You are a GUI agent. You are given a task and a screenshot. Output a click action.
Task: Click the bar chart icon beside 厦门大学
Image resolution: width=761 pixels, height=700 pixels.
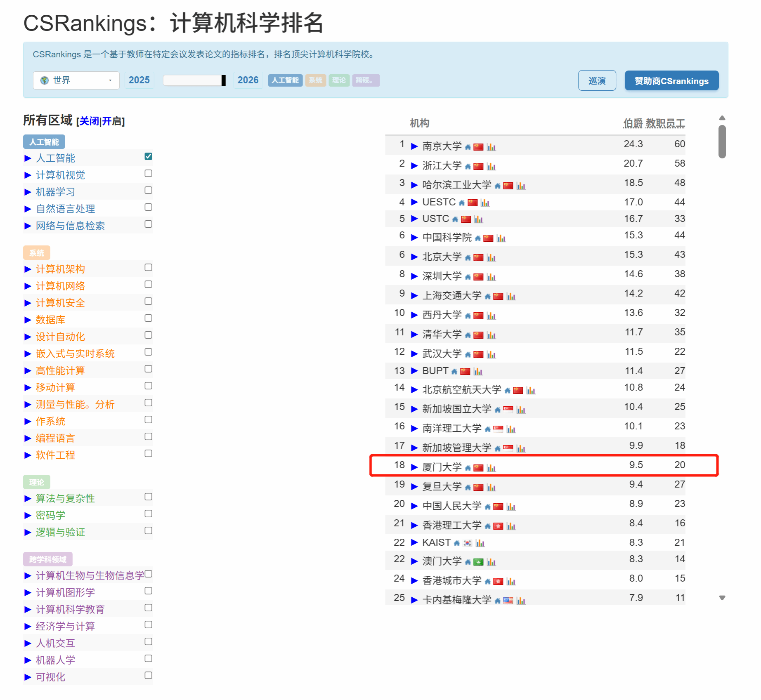coord(491,468)
